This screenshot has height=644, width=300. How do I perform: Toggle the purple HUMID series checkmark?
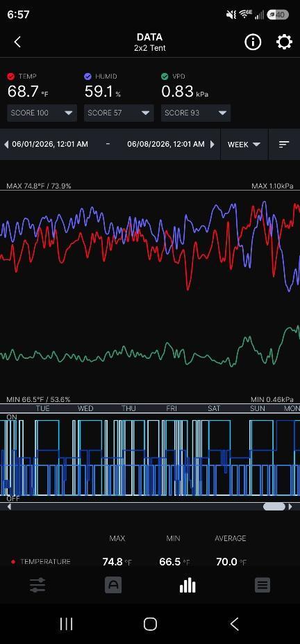[87, 76]
